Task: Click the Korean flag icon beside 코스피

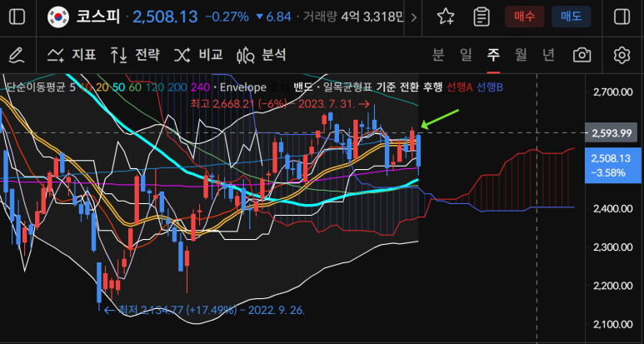Action: [58, 17]
